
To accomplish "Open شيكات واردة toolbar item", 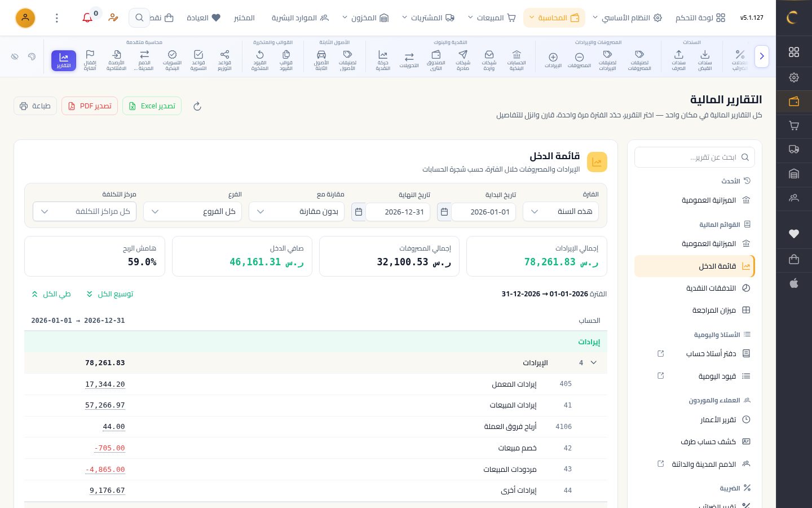I will pos(489,60).
